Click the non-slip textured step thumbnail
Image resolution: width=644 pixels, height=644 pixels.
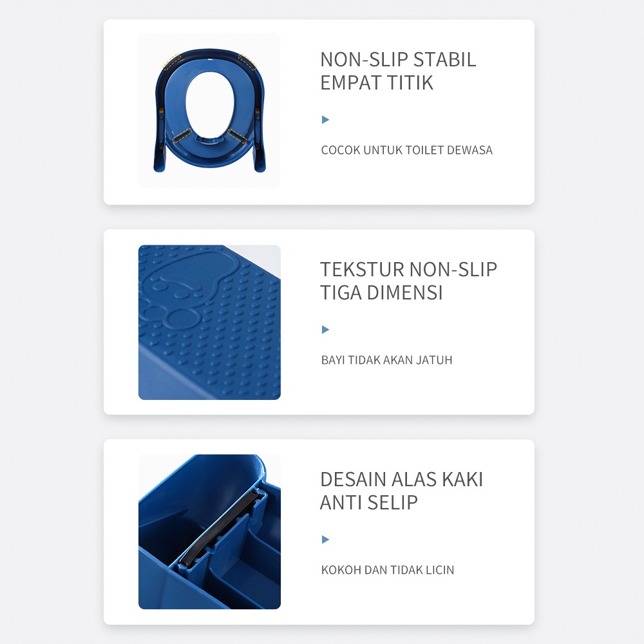pos(209,323)
